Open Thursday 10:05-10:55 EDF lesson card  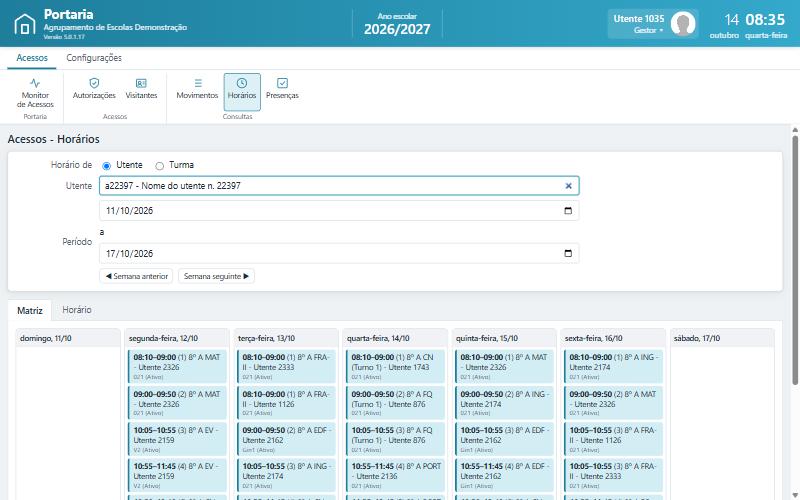tap(504, 439)
